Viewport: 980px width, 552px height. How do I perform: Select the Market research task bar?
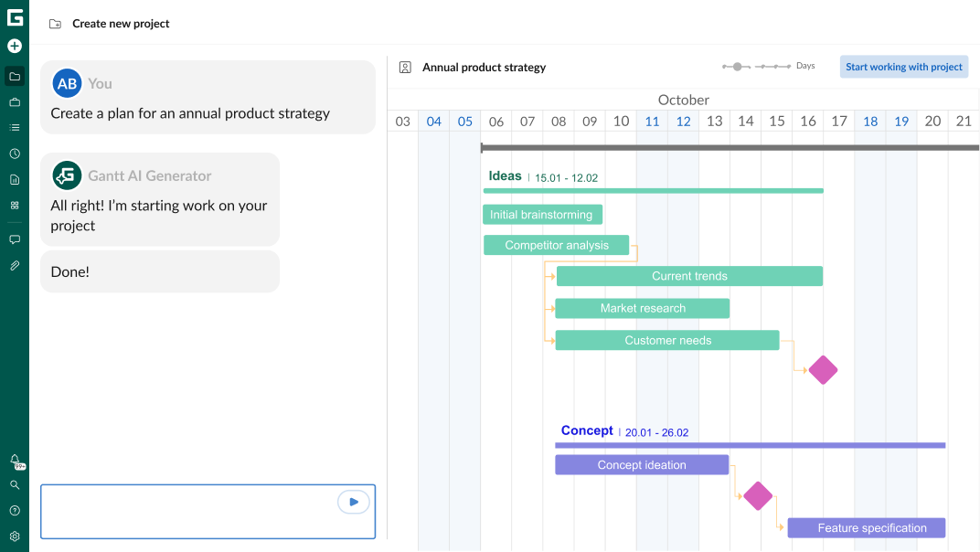click(643, 308)
